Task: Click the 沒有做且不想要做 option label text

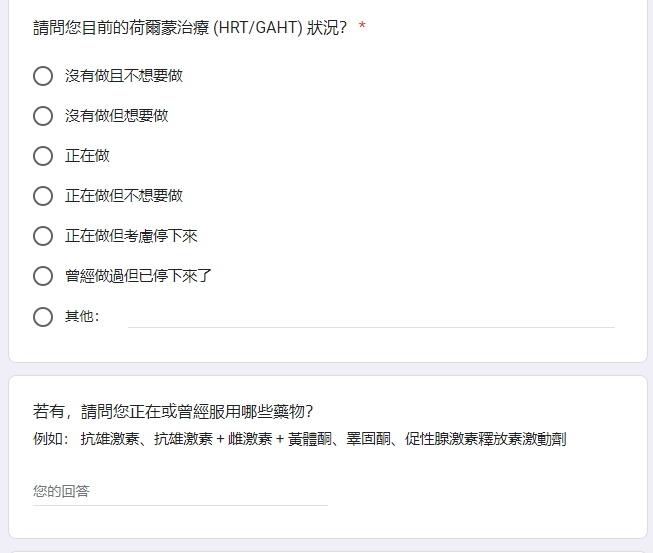Action: 124,76
